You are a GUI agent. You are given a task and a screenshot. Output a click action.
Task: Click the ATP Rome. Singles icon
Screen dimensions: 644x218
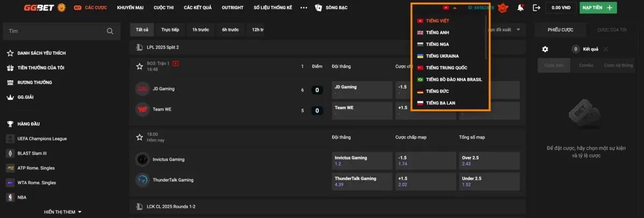(x=10, y=168)
